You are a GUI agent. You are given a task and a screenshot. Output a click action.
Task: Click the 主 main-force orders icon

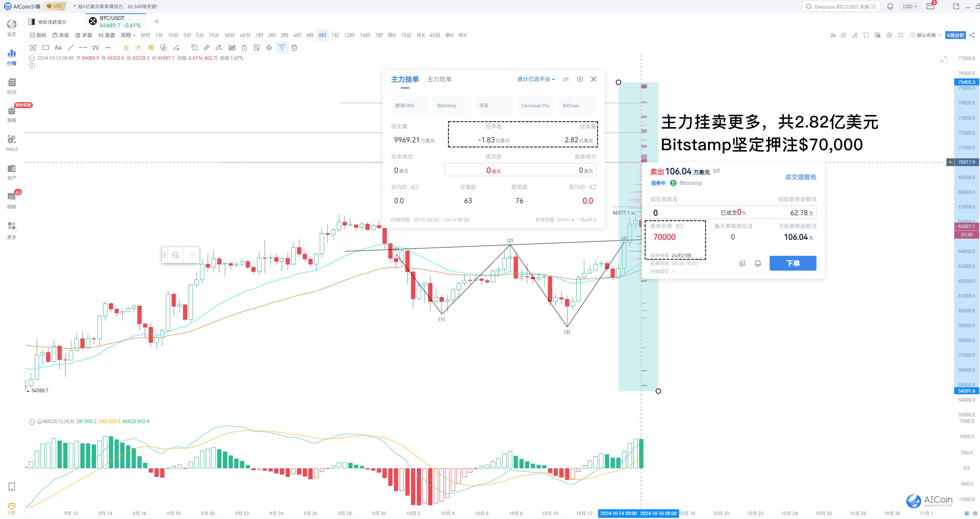126,48
